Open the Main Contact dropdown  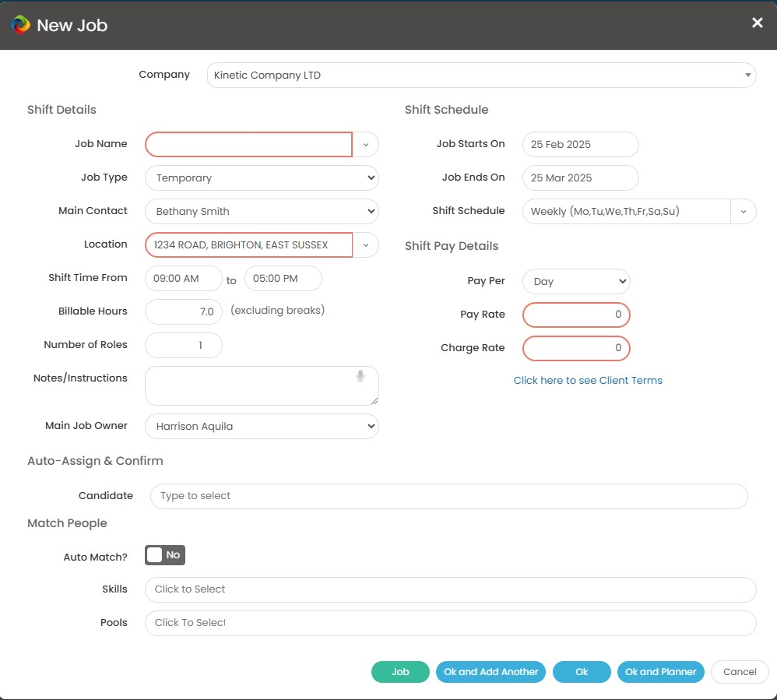point(262,212)
